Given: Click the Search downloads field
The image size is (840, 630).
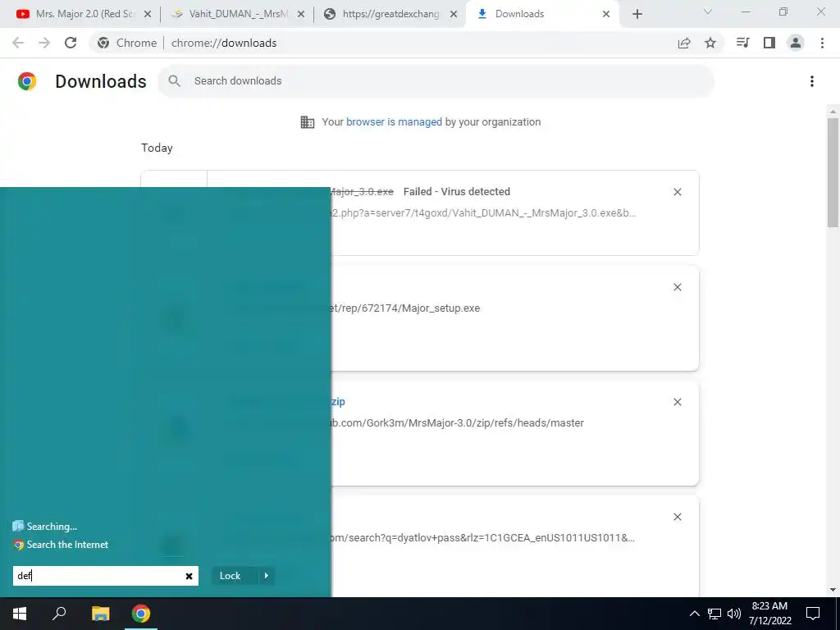Looking at the screenshot, I should [436, 81].
